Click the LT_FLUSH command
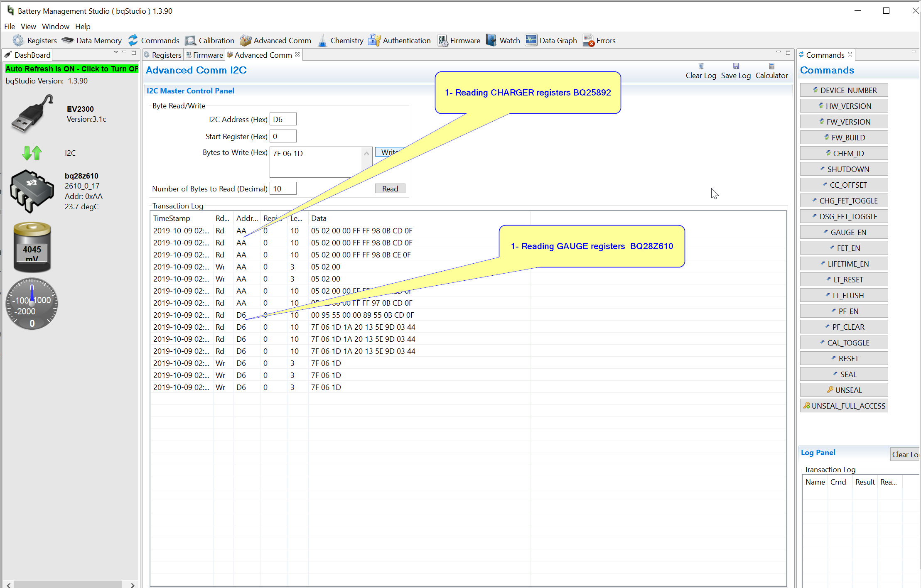 coord(844,295)
